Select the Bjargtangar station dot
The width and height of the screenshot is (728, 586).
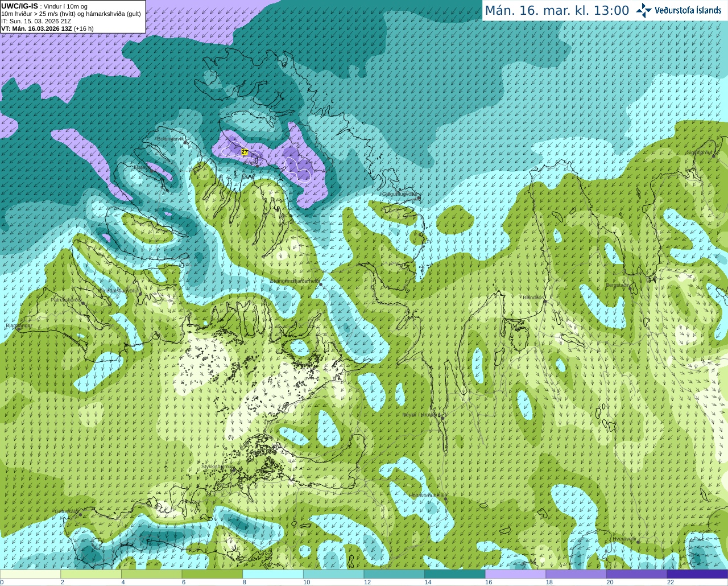(18, 329)
